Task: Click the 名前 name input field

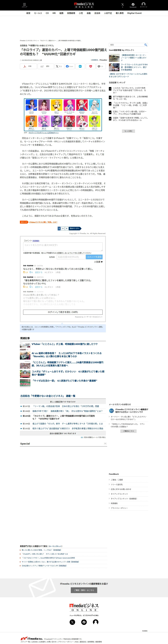Action: coord(71,257)
